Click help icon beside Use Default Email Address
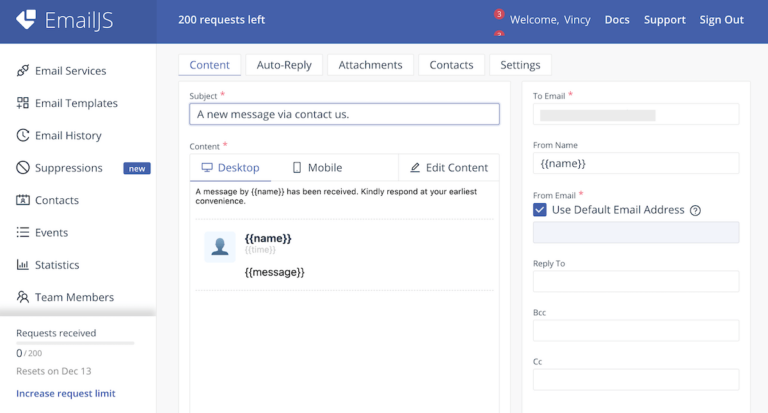 pyautogui.click(x=695, y=210)
